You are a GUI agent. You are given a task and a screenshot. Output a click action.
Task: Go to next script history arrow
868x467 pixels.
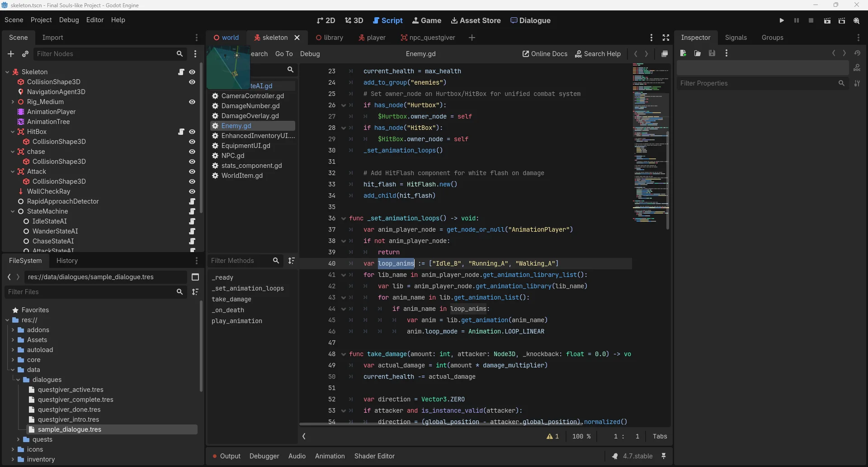click(646, 54)
